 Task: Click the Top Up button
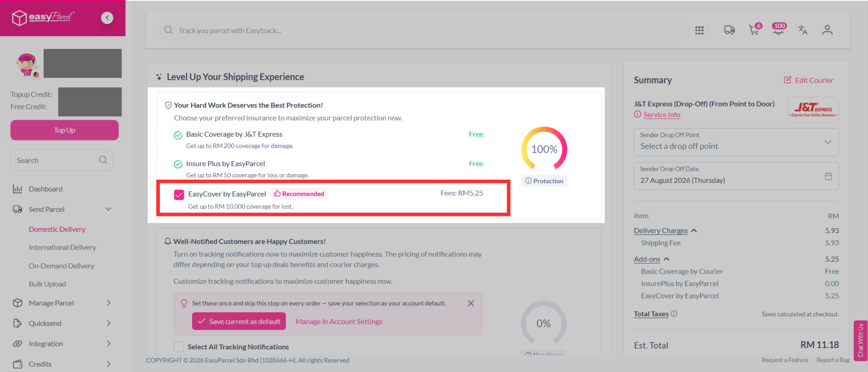(64, 130)
